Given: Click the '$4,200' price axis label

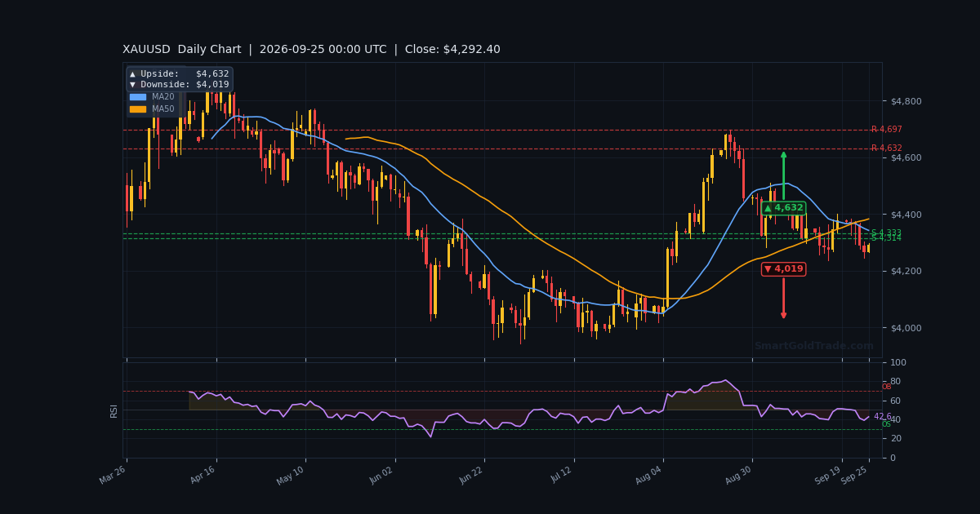Looking at the screenshot, I should tap(906, 271).
